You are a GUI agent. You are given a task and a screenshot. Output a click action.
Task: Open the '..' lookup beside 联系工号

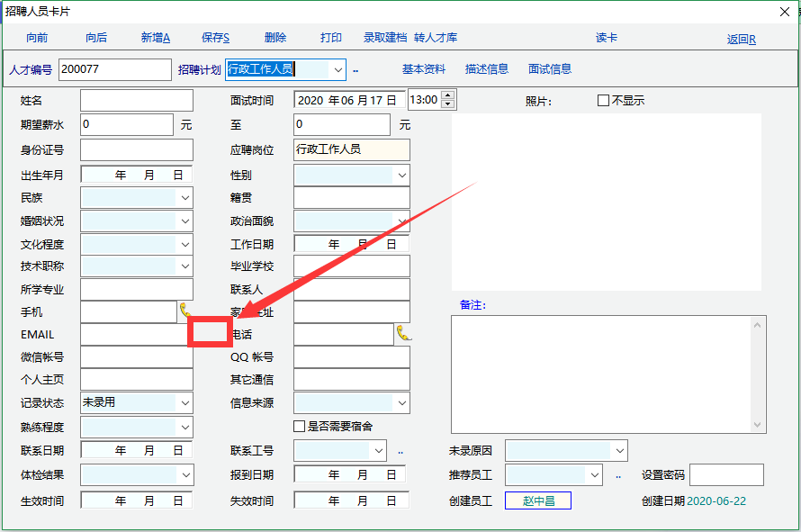pos(400,452)
